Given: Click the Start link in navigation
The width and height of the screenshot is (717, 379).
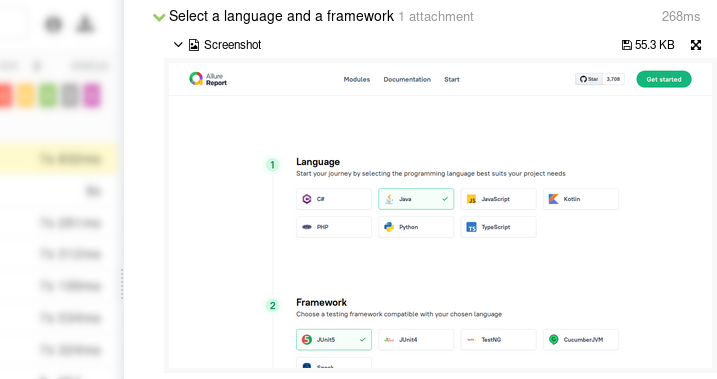Looking at the screenshot, I should pyautogui.click(x=452, y=80).
